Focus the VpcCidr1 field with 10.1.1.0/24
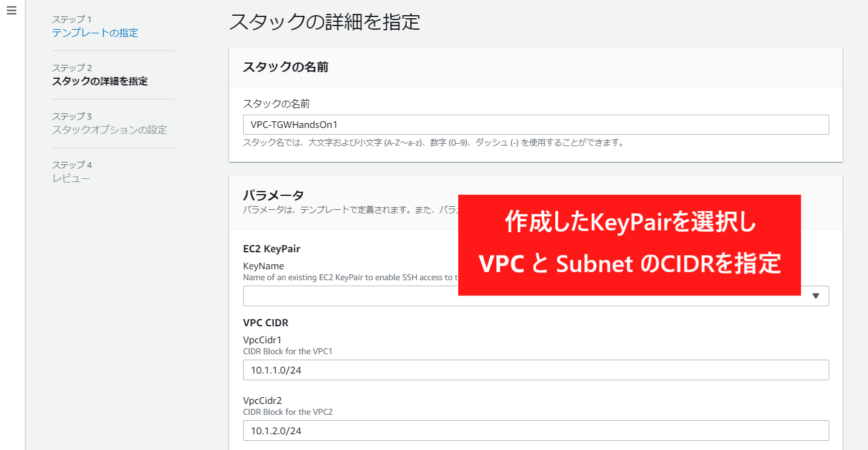The image size is (868, 450). pyautogui.click(x=535, y=370)
